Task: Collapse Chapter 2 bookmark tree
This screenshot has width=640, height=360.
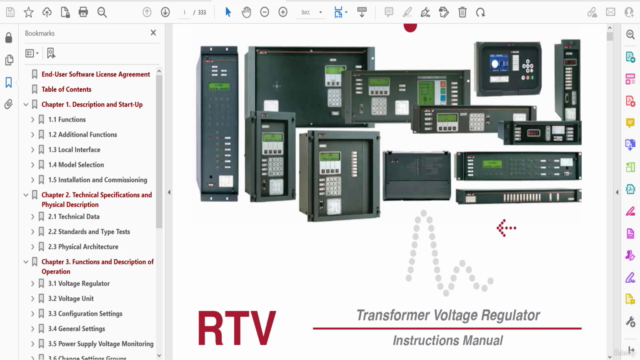Action: click(x=26, y=195)
